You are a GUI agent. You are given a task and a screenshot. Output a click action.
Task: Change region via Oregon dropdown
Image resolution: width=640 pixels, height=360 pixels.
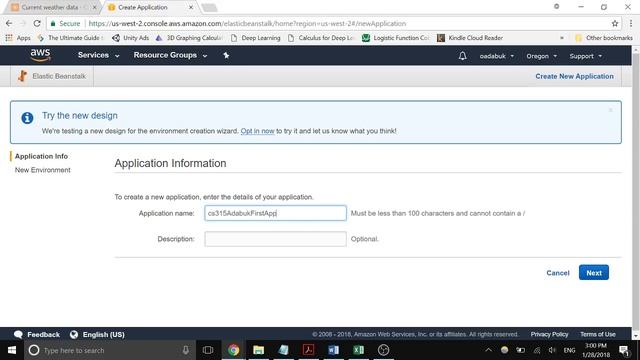541,56
